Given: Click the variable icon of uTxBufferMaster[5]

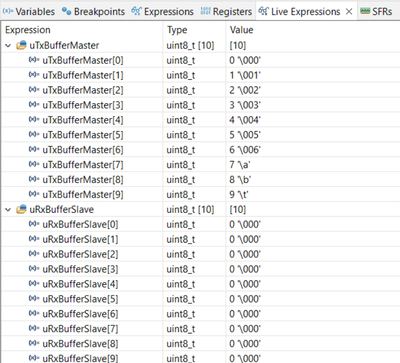Looking at the screenshot, I should pos(34,135).
